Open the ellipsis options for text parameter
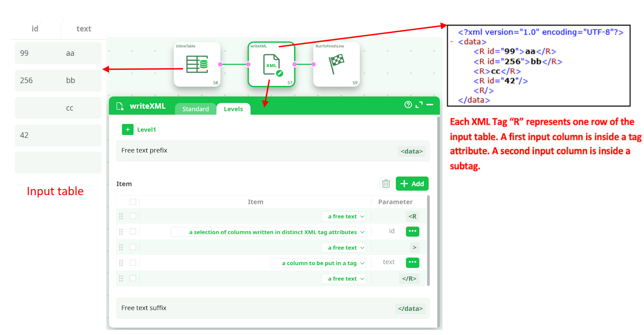 (x=413, y=262)
